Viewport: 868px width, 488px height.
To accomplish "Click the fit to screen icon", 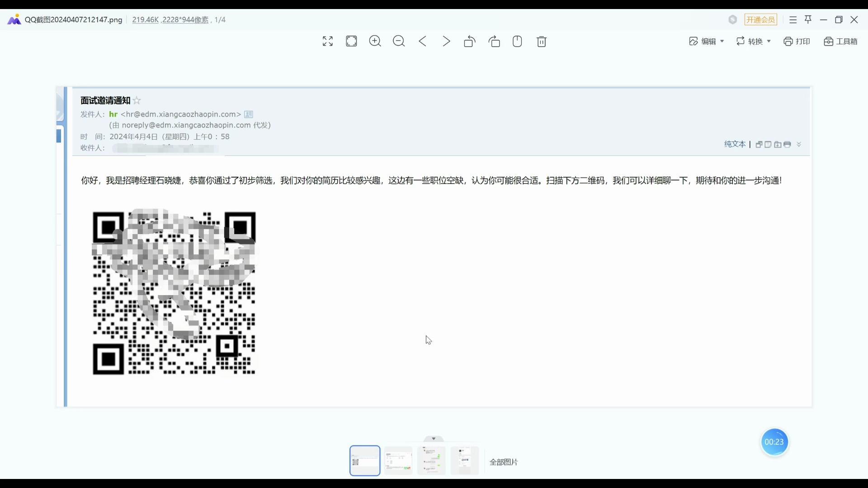I will pyautogui.click(x=352, y=41).
